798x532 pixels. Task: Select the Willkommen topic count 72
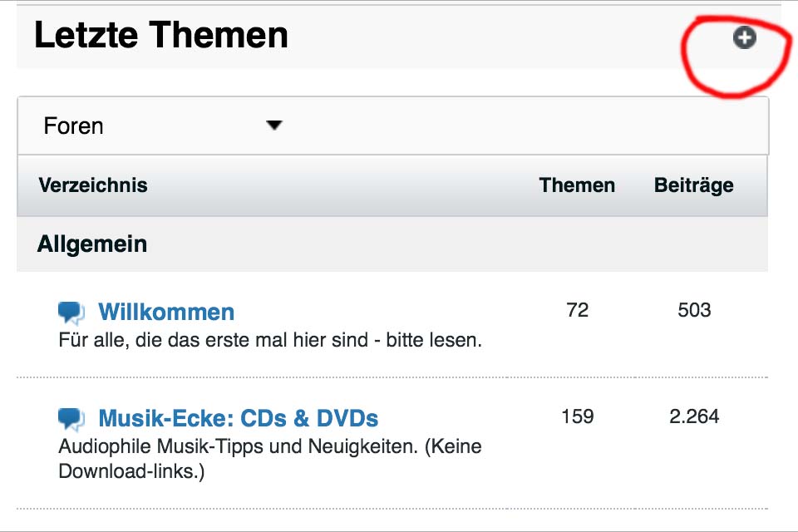coord(577,310)
